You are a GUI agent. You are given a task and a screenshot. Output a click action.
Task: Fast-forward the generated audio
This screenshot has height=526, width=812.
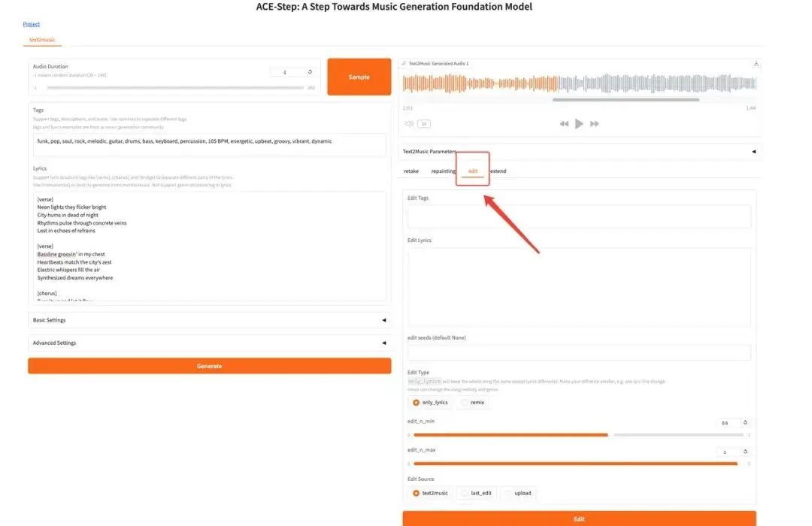click(x=594, y=124)
